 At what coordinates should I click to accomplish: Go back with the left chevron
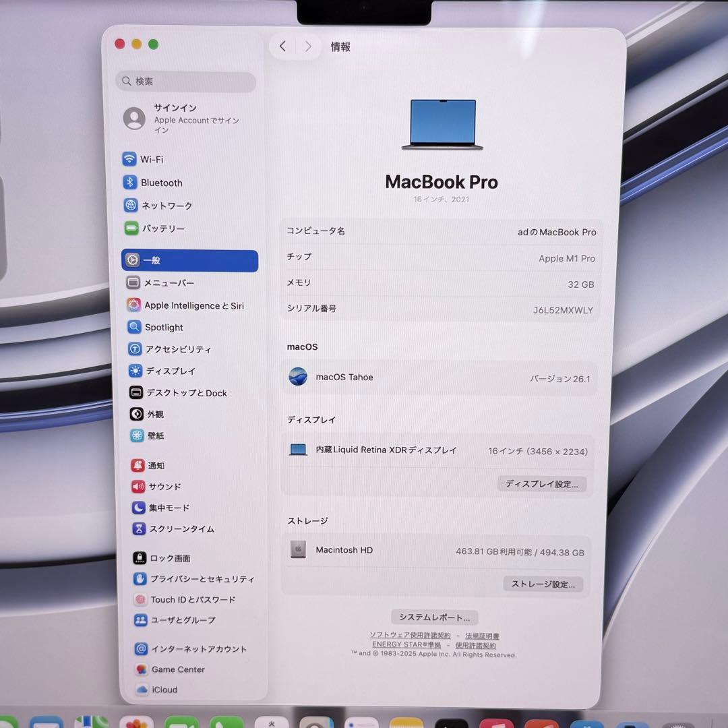[282, 46]
